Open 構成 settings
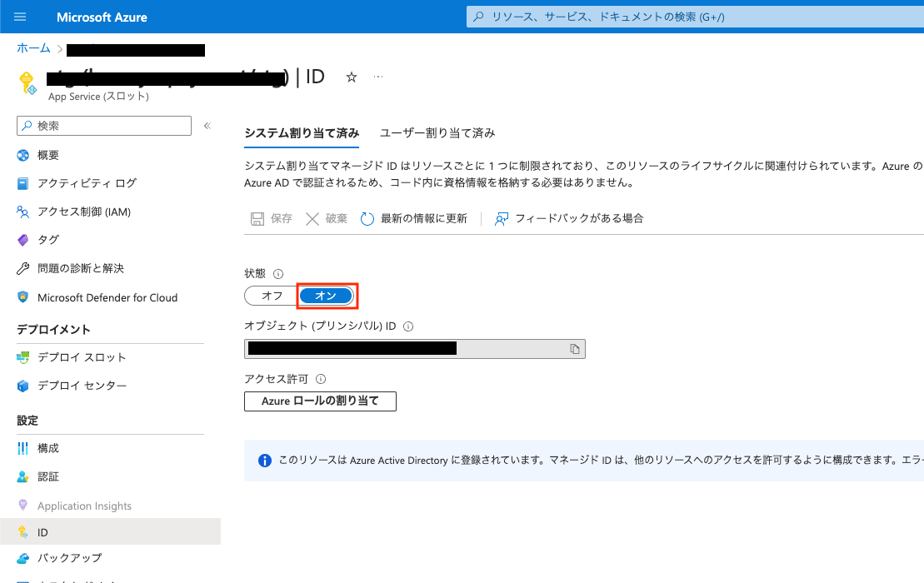Screen dimensions: 924x583 (x=48, y=449)
